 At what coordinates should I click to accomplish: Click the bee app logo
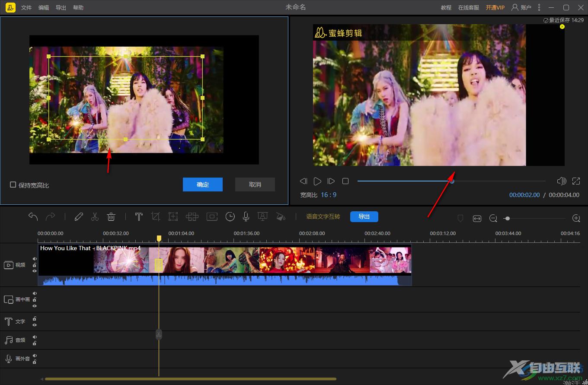(x=11, y=7)
